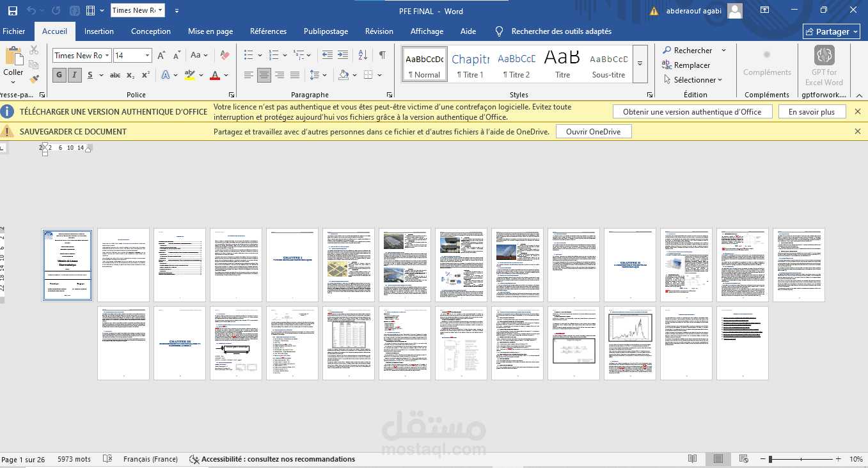The width and height of the screenshot is (868, 468).
Task: Switch to the Insertion tab
Action: [x=99, y=31]
